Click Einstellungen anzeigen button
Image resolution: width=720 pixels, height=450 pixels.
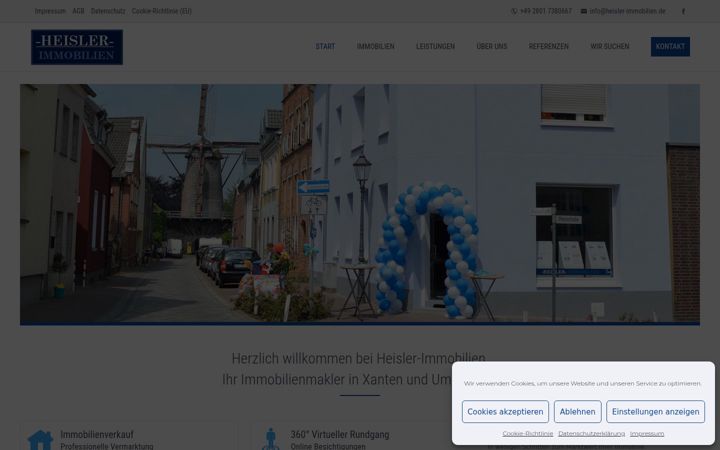pyautogui.click(x=655, y=411)
